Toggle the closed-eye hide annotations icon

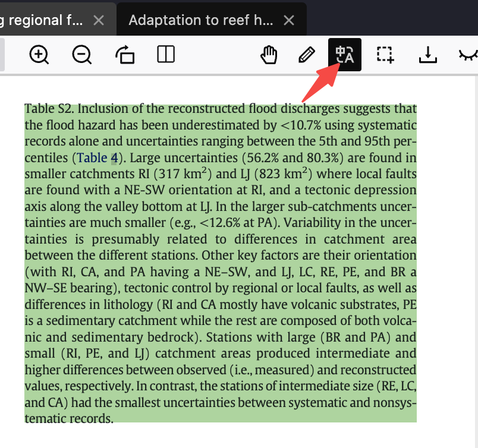(468, 55)
